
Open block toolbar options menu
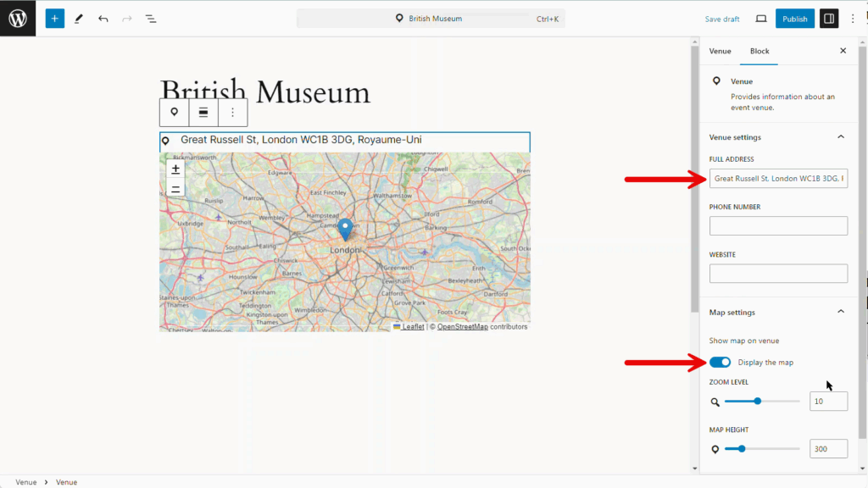[232, 112]
